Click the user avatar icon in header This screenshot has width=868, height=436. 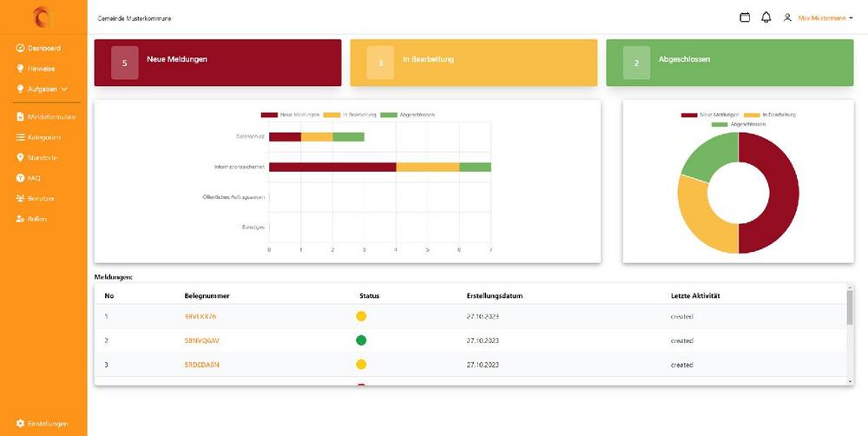[x=787, y=17]
